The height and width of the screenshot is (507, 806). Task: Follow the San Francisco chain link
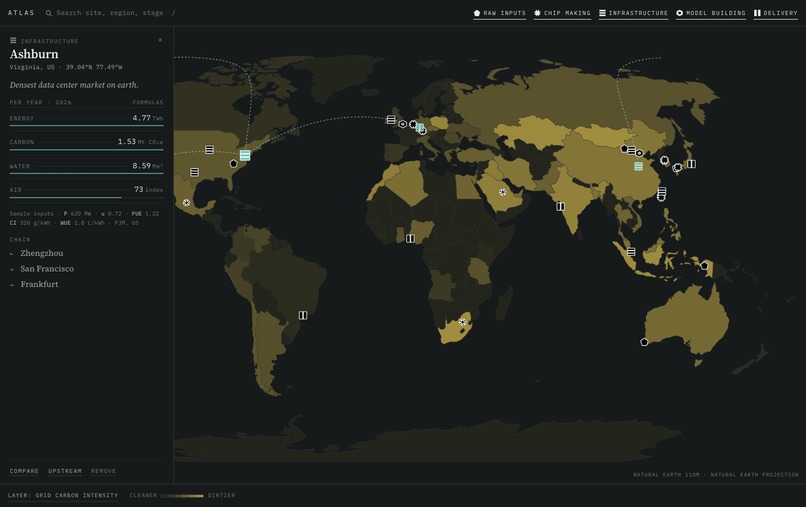47,269
